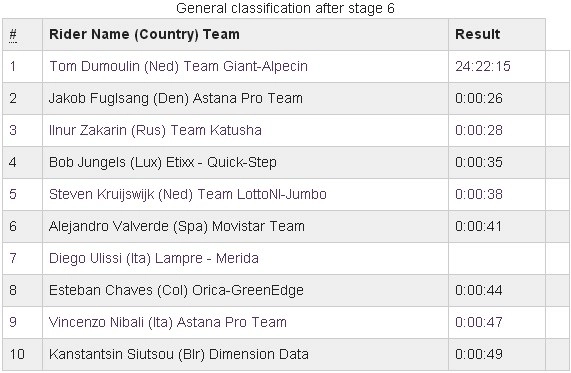Click the leader time 24:22:15
The width and height of the screenshot is (571, 373).
(x=483, y=66)
